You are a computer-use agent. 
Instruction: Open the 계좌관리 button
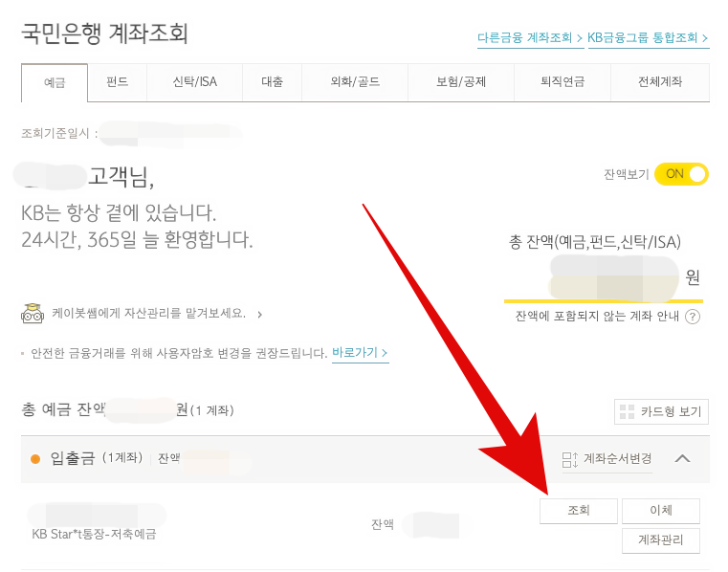[x=661, y=540]
